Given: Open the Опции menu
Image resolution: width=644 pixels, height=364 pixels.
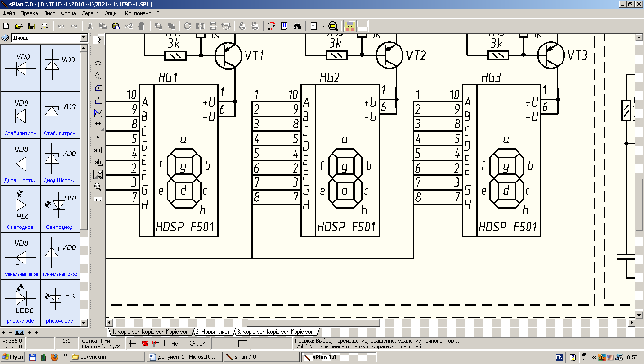Looking at the screenshot, I should click(x=112, y=13).
